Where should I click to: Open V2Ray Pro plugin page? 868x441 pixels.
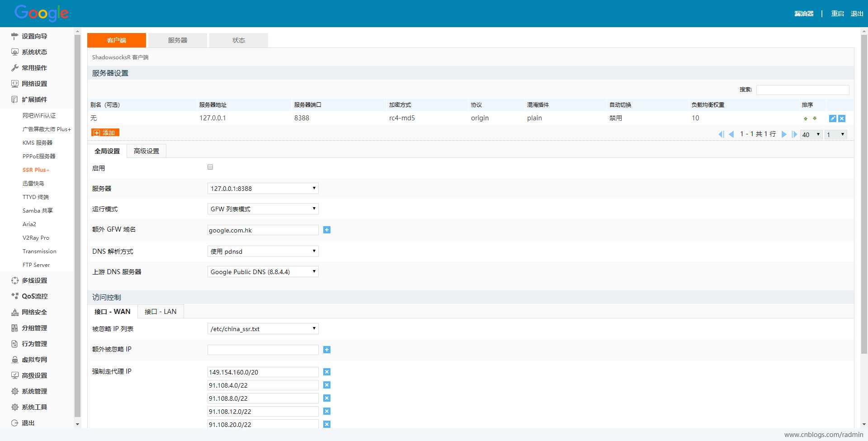36,238
